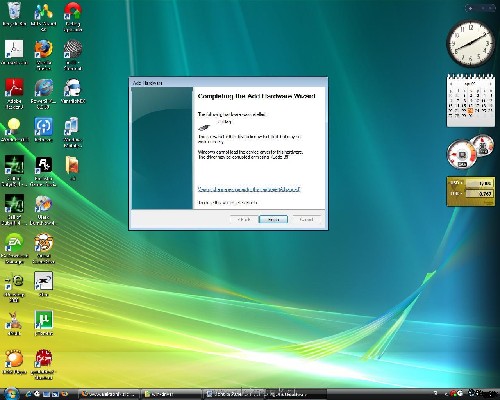Switch to the fourth taskbar window button
The image size is (500, 400).
(295, 394)
